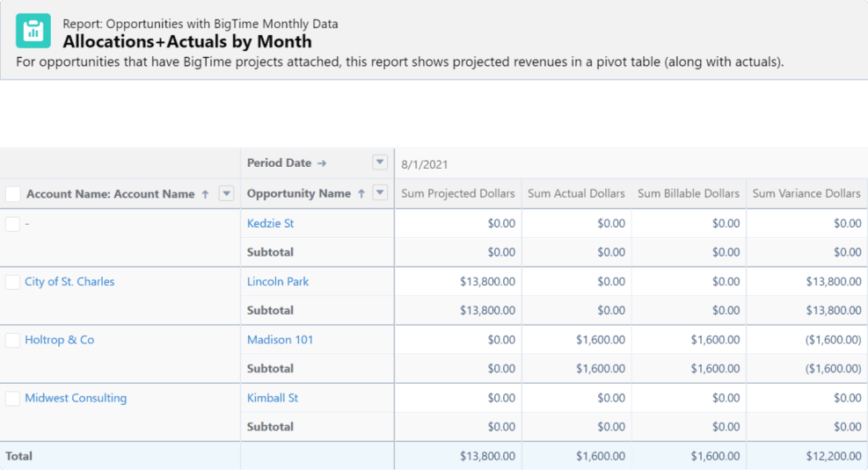The image size is (868, 470).
Task: Open the Period Date column dropdown
Action: coord(380,163)
